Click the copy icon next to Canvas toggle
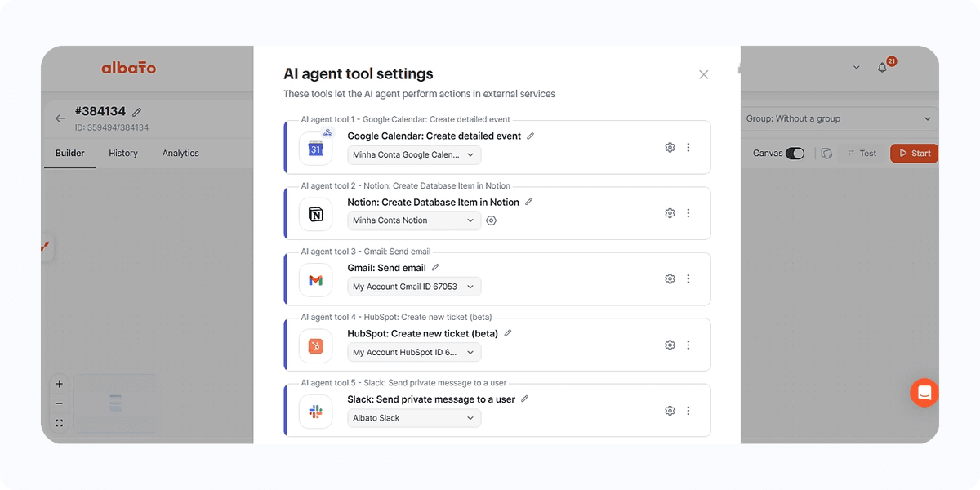Viewport: 980px width, 490px height. 826,153
